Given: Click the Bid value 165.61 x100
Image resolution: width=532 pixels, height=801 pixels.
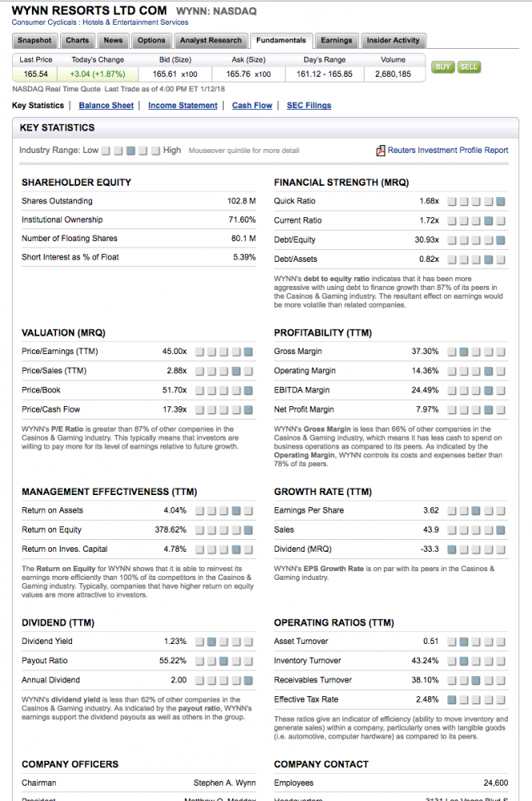Looking at the screenshot, I should 175,74.
